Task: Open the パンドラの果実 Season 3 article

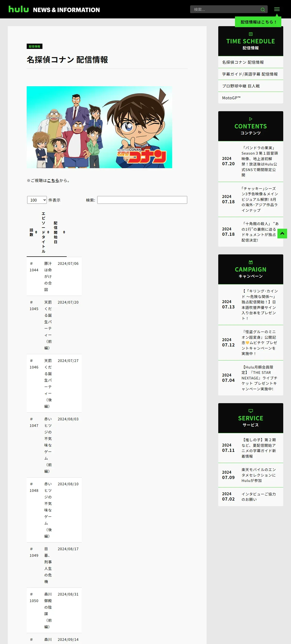Action: [x=251, y=162]
